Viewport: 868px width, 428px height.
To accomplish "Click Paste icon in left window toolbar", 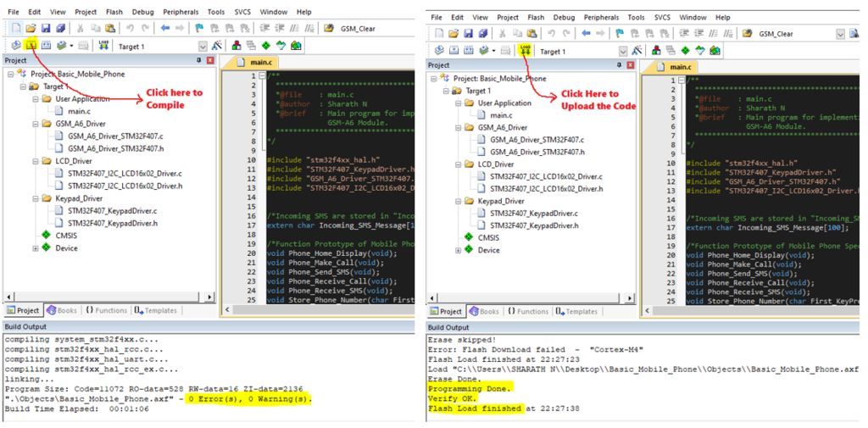I will pyautogui.click(x=110, y=28).
